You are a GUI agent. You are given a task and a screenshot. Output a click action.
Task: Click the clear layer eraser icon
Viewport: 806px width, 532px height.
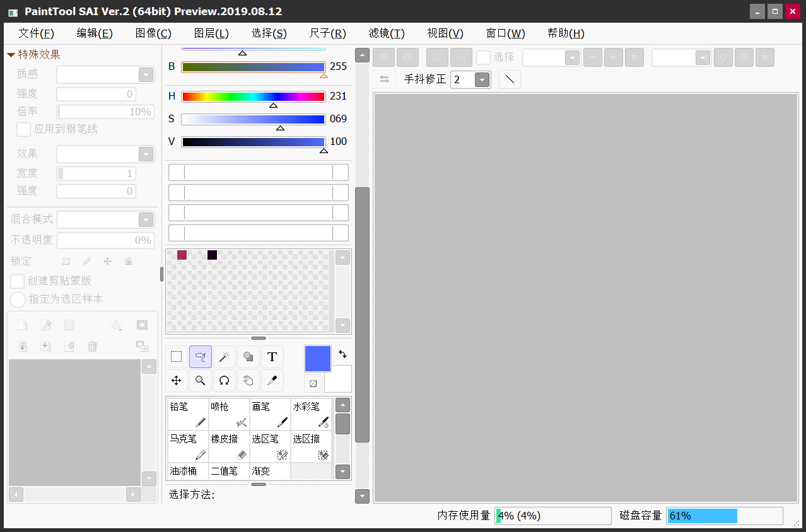[x=69, y=346]
